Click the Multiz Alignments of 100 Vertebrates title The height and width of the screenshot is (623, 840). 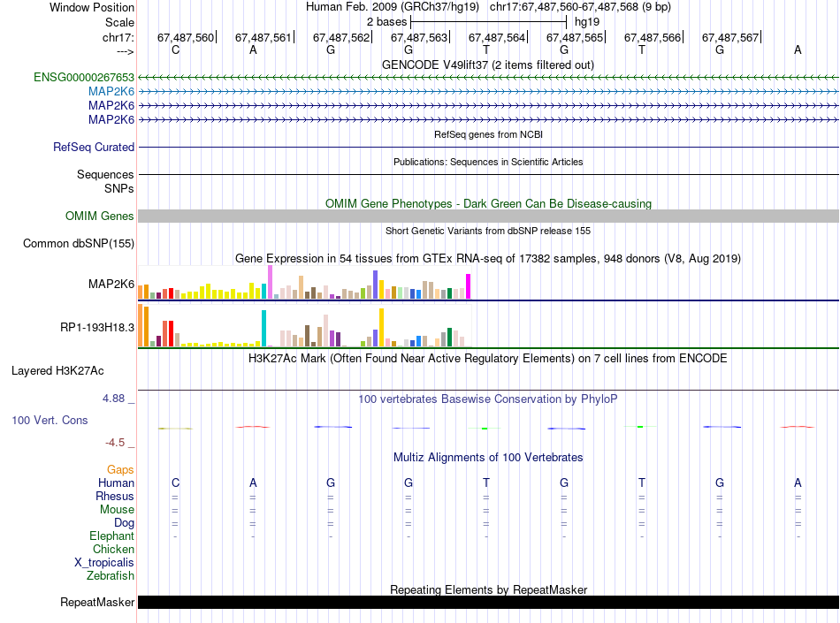pos(488,457)
